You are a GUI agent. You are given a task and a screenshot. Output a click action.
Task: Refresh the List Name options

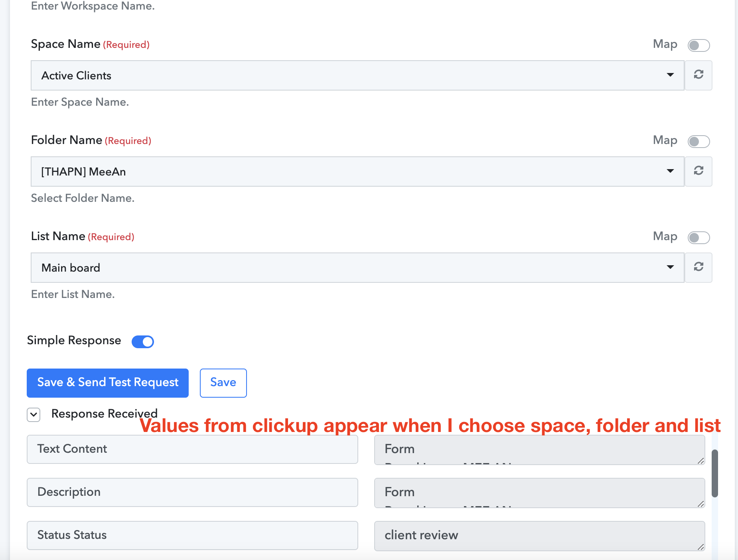[x=699, y=268]
